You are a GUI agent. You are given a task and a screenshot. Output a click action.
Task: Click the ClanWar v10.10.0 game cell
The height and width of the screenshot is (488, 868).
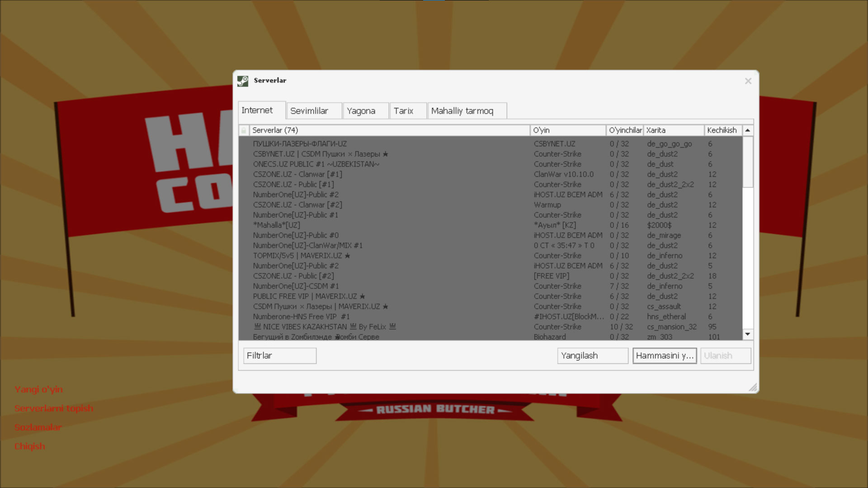[x=564, y=174]
